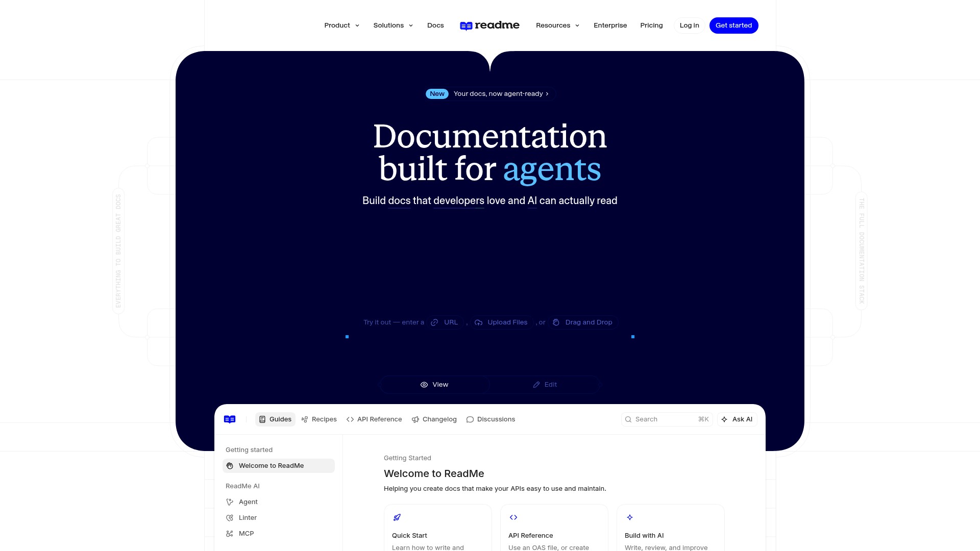Click the link icon next to URL
Screen dimensions: 980x551
[x=434, y=322]
